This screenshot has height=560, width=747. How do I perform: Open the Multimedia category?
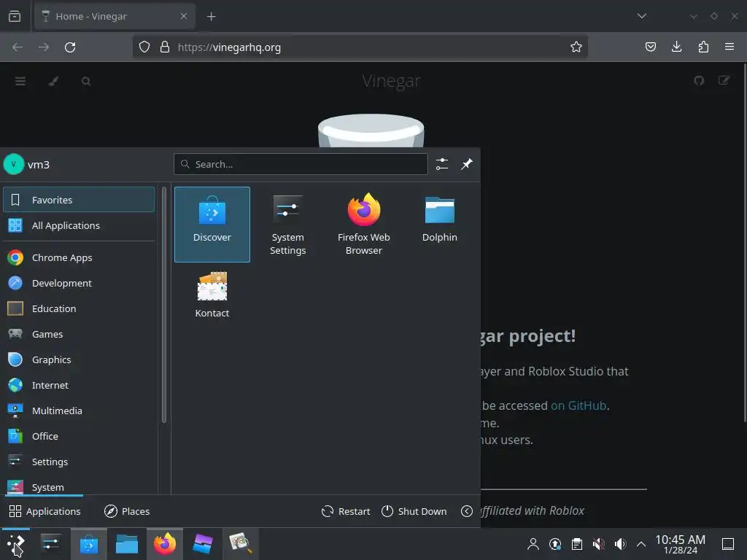coord(79,411)
